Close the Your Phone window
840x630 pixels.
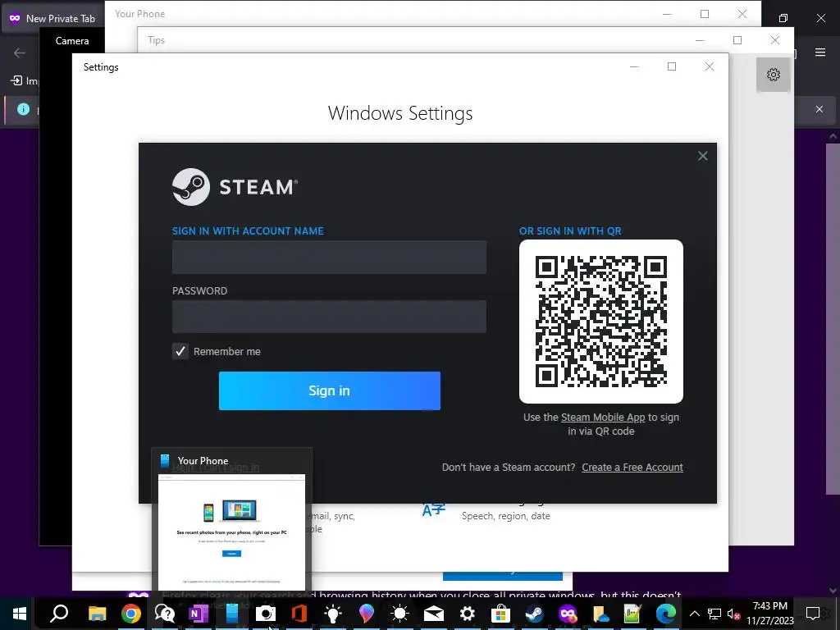coord(742,14)
